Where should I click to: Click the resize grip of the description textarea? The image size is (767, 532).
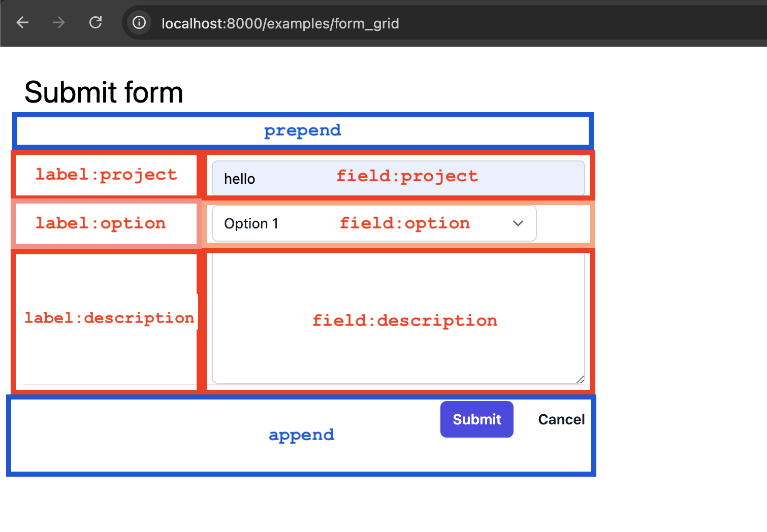click(580, 379)
